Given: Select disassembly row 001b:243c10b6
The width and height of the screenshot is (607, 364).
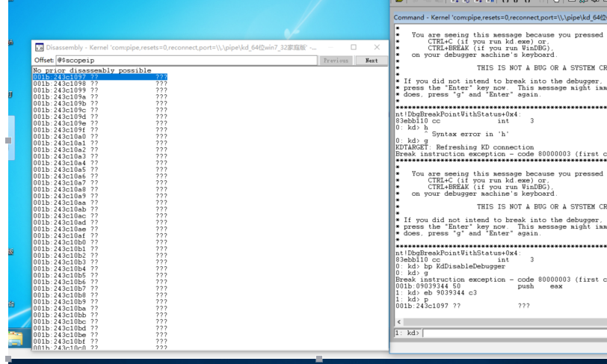Looking at the screenshot, I should [x=100, y=282].
